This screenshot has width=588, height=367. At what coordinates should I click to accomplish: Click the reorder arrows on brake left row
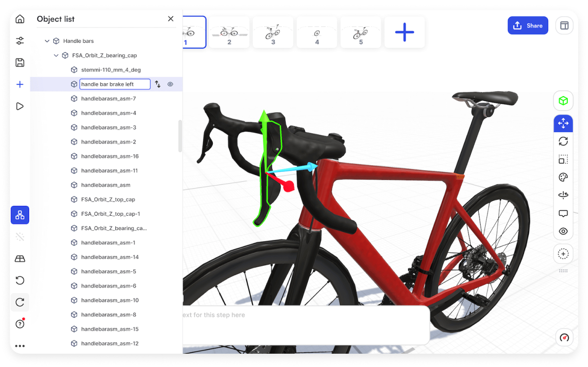[158, 84]
